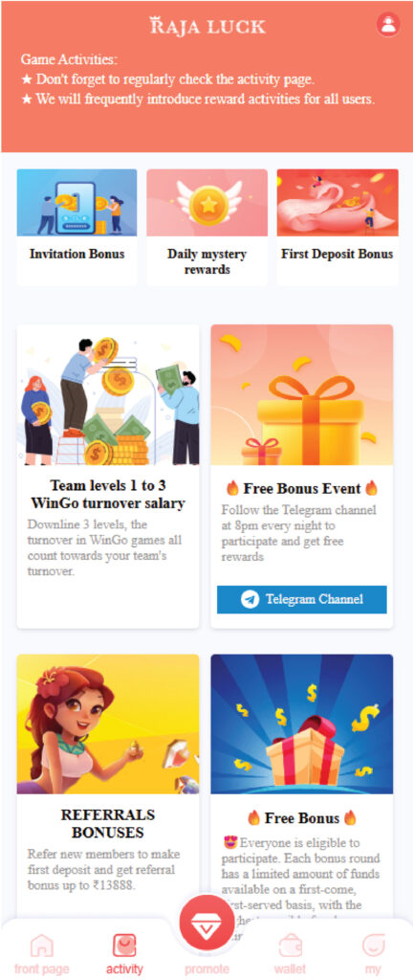413x980 pixels.
Task: Click the Telegram Channel button
Action: click(302, 599)
